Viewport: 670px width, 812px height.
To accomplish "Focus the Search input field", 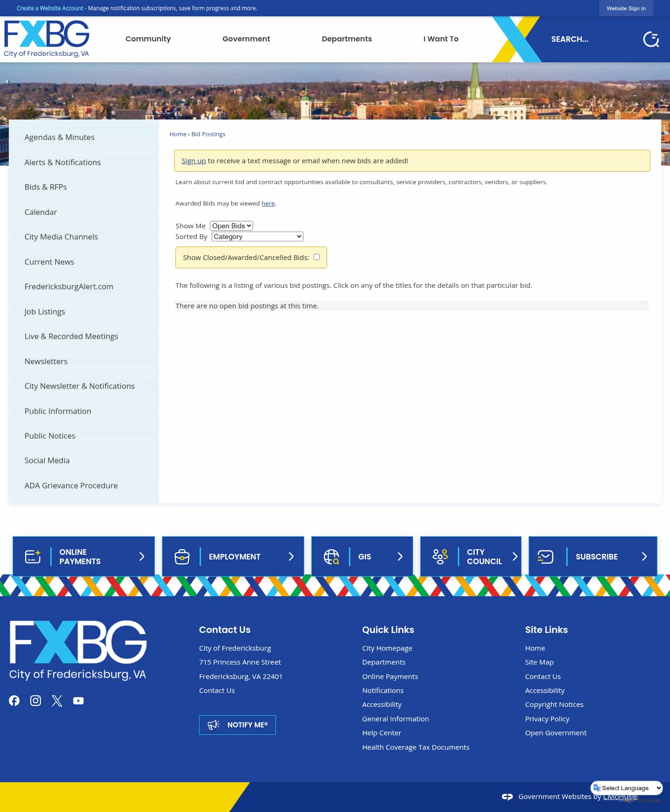I will point(591,40).
